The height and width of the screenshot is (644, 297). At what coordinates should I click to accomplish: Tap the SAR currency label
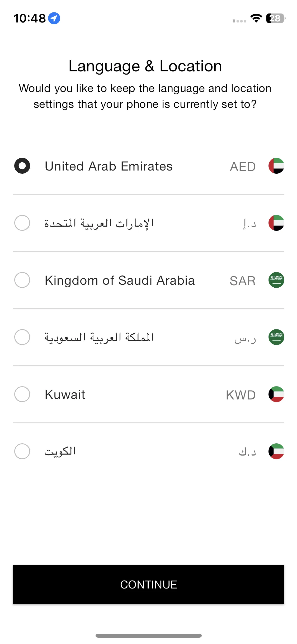(243, 281)
